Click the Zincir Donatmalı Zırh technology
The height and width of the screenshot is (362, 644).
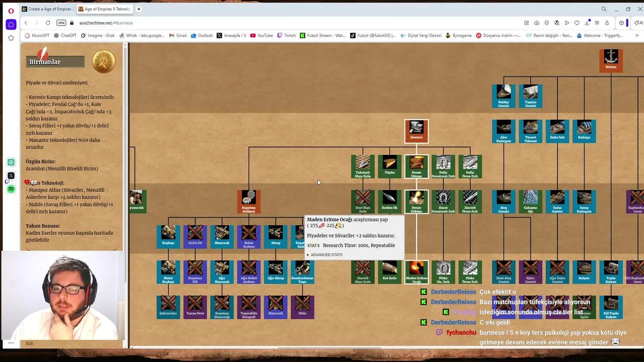(x=443, y=202)
